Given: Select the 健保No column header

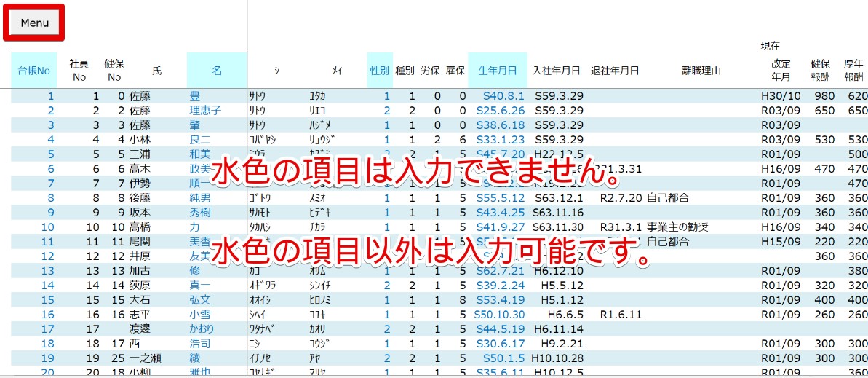Looking at the screenshot, I should (x=114, y=71).
